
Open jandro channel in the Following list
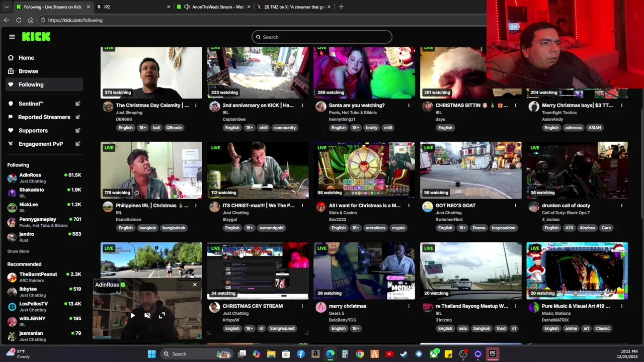[44, 237]
